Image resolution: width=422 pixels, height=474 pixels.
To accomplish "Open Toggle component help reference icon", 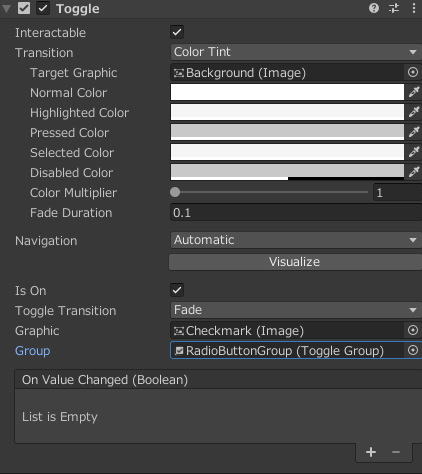I will (374, 8).
